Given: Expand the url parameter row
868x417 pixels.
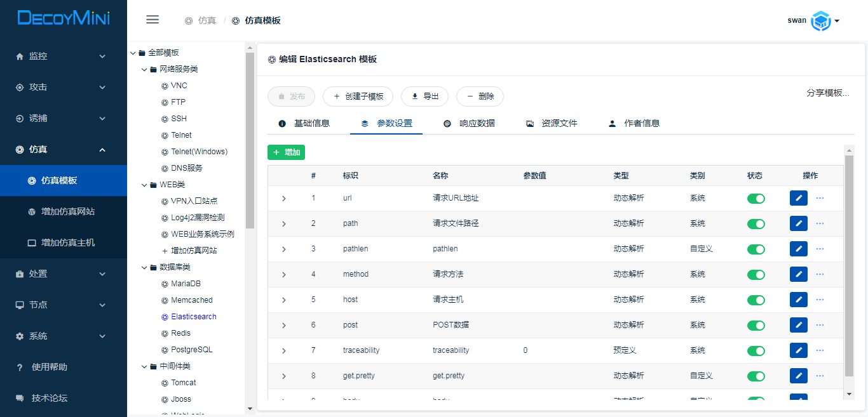Looking at the screenshot, I should click(283, 199).
